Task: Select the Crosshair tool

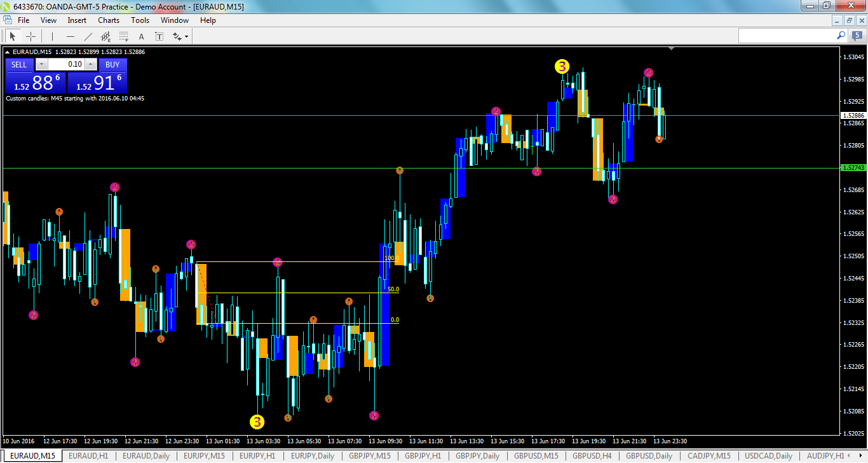Action: point(31,36)
